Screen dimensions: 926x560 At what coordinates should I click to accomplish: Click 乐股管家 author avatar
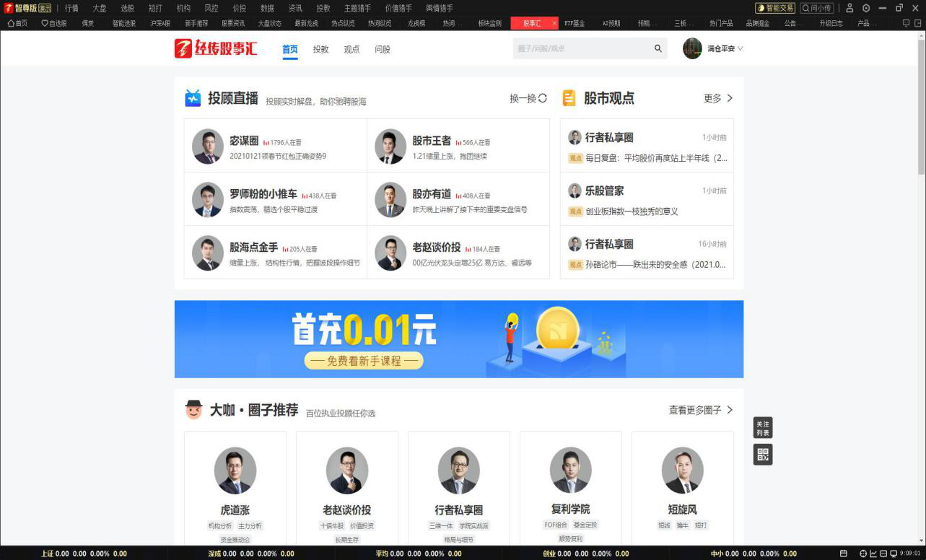tap(575, 191)
